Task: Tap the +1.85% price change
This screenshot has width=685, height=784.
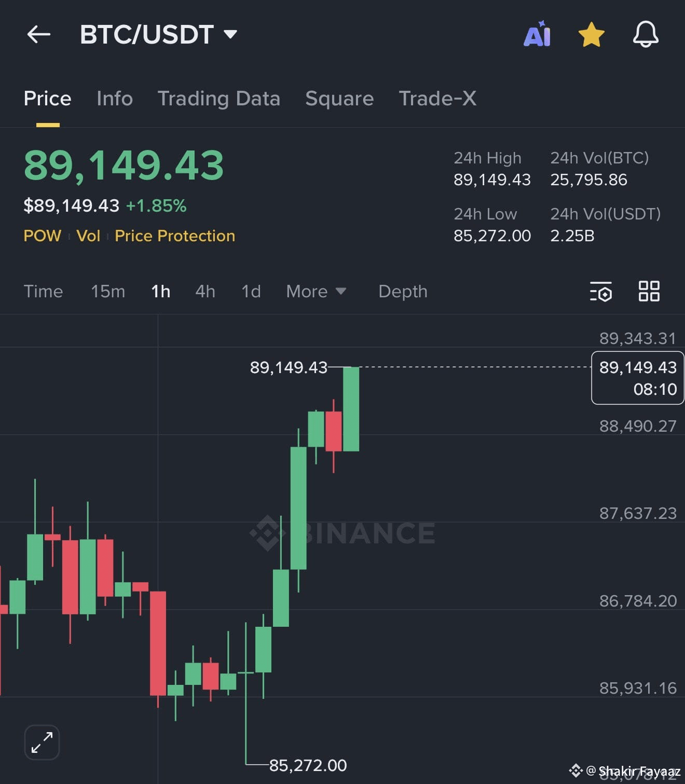Action: (x=156, y=206)
